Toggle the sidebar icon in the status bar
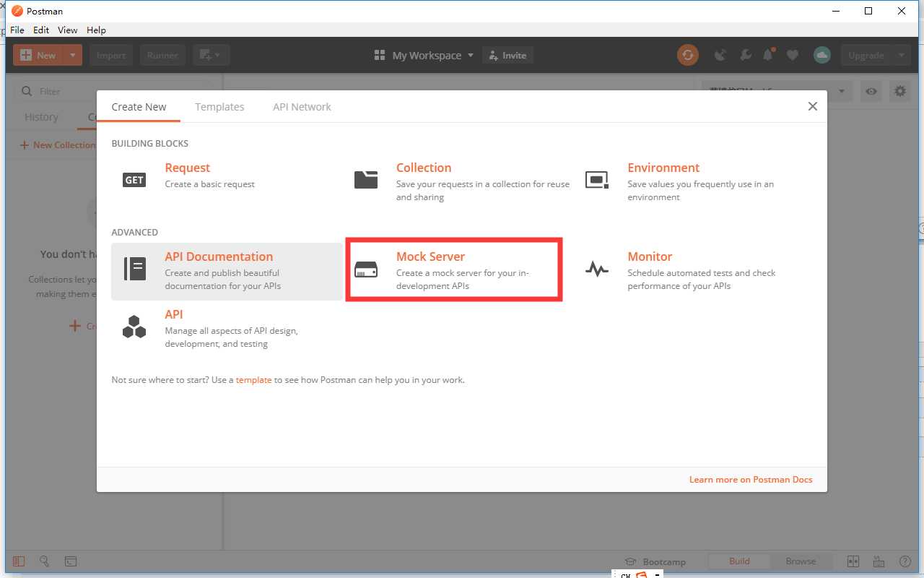This screenshot has height=578, width=924. click(x=19, y=561)
